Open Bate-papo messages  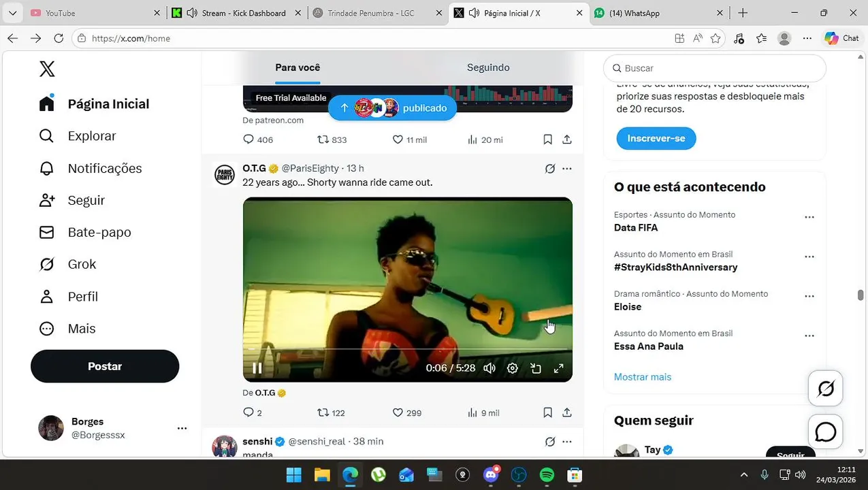click(85, 232)
